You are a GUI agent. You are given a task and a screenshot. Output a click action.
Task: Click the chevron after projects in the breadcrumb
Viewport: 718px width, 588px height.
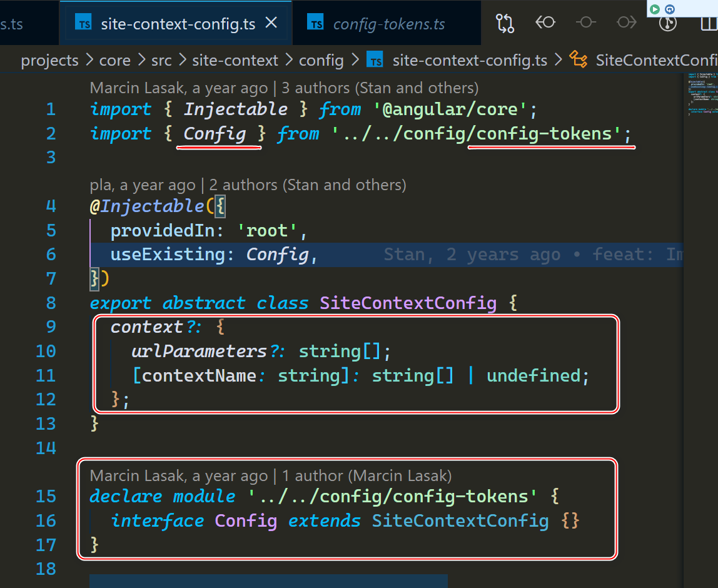pos(89,60)
